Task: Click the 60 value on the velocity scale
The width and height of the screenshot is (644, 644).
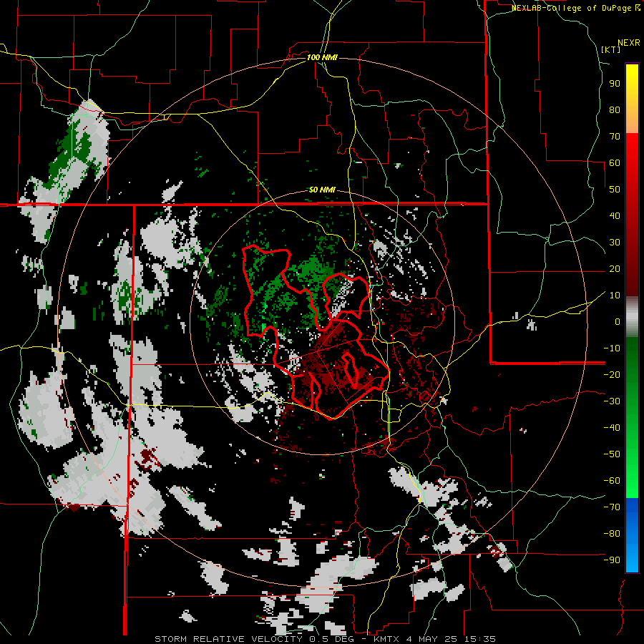Action: 615,162
